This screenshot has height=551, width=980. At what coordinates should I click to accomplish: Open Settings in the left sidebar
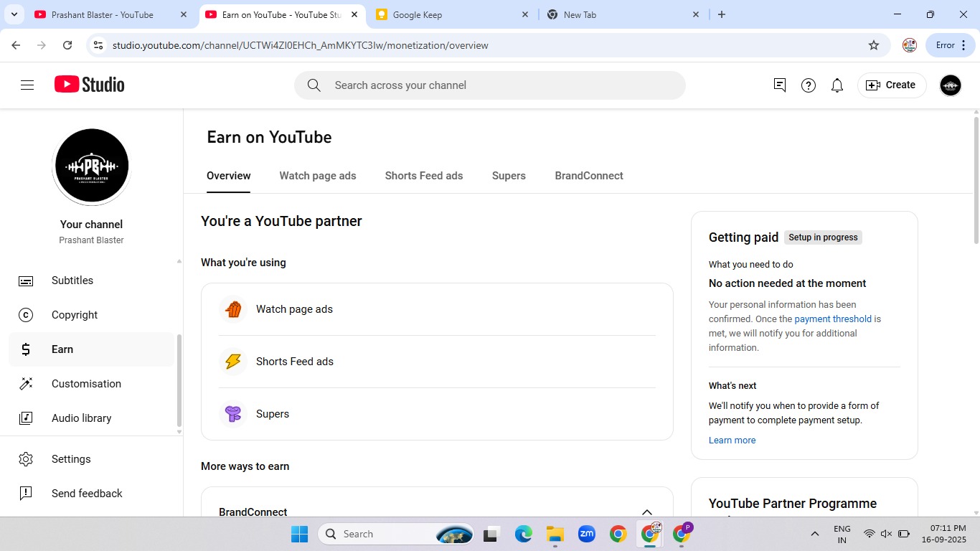71,459
